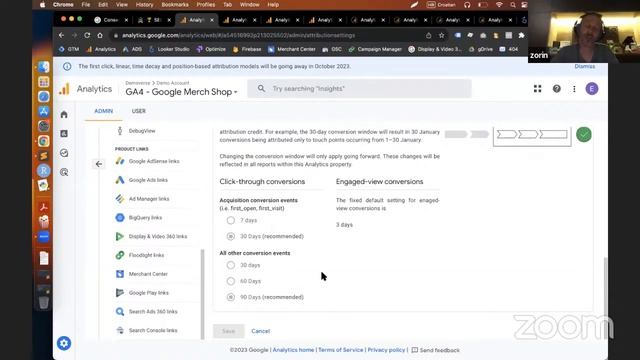Bookmark this page with star icon
The height and width of the screenshot is (360, 640).
[x=442, y=36]
